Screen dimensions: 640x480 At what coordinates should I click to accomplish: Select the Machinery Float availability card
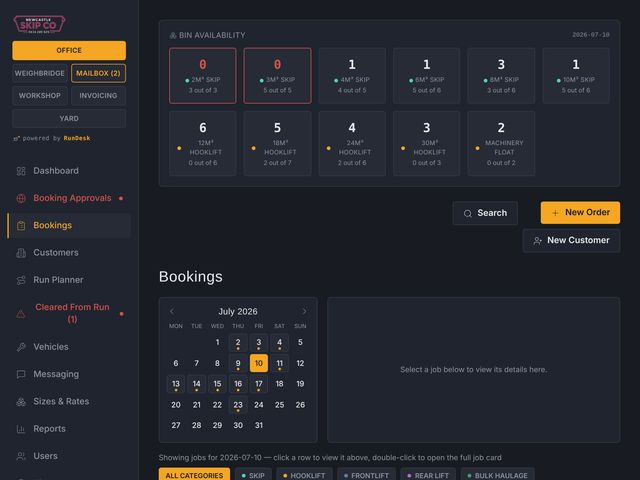[501, 144]
